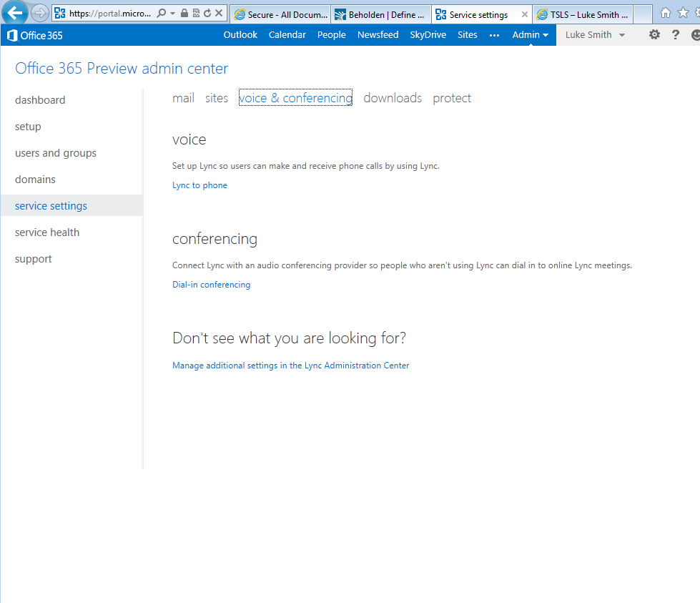Image resolution: width=700 pixels, height=603 pixels.
Task: Open the settings gear icon
Action: [x=654, y=35]
